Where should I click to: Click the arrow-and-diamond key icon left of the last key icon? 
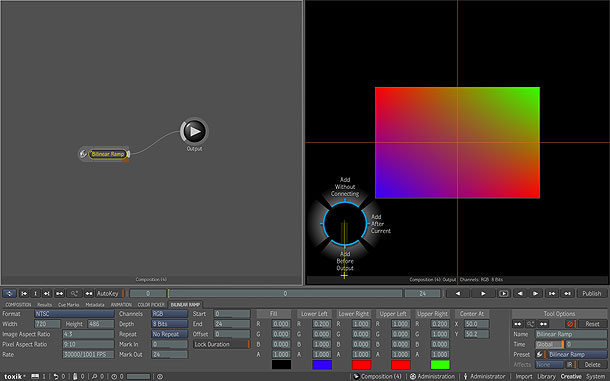[x=552, y=293]
